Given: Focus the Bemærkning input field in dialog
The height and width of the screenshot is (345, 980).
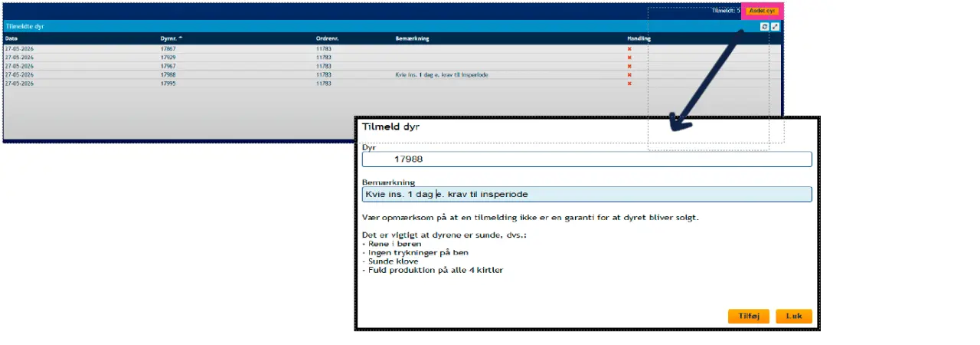Looking at the screenshot, I should [x=586, y=195].
